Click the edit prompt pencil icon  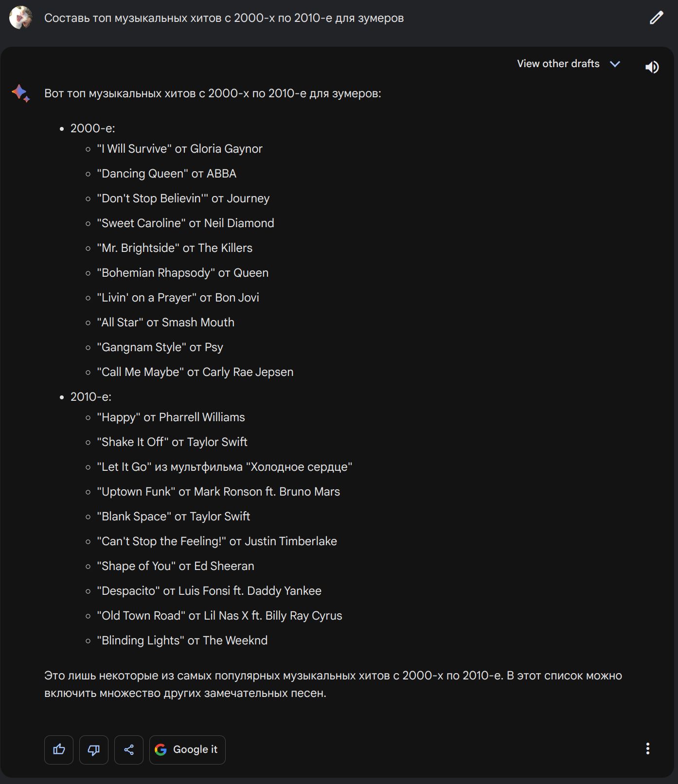pos(656,18)
